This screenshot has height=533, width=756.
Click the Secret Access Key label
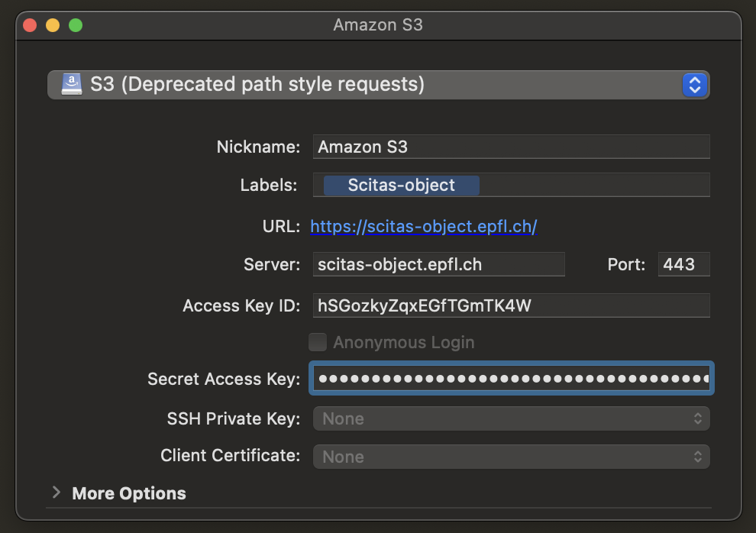point(224,380)
